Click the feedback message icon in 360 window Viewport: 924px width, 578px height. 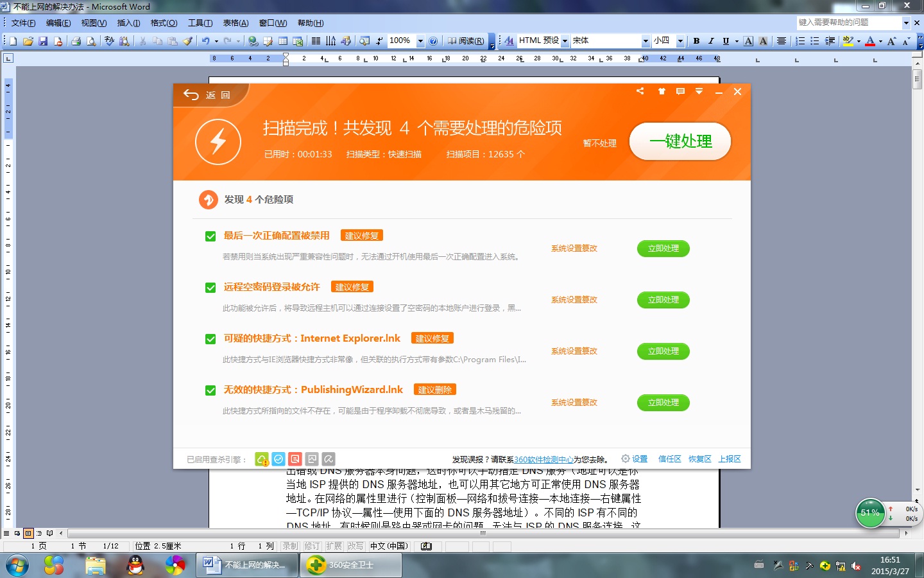point(680,91)
